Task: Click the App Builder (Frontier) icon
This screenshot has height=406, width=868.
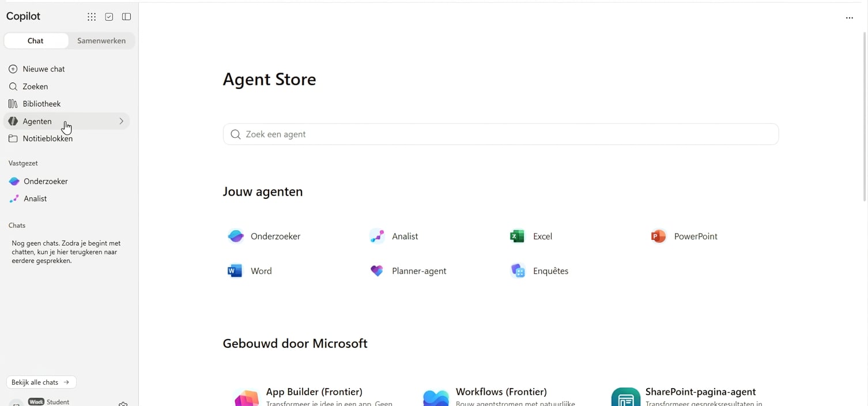Action: (247, 398)
